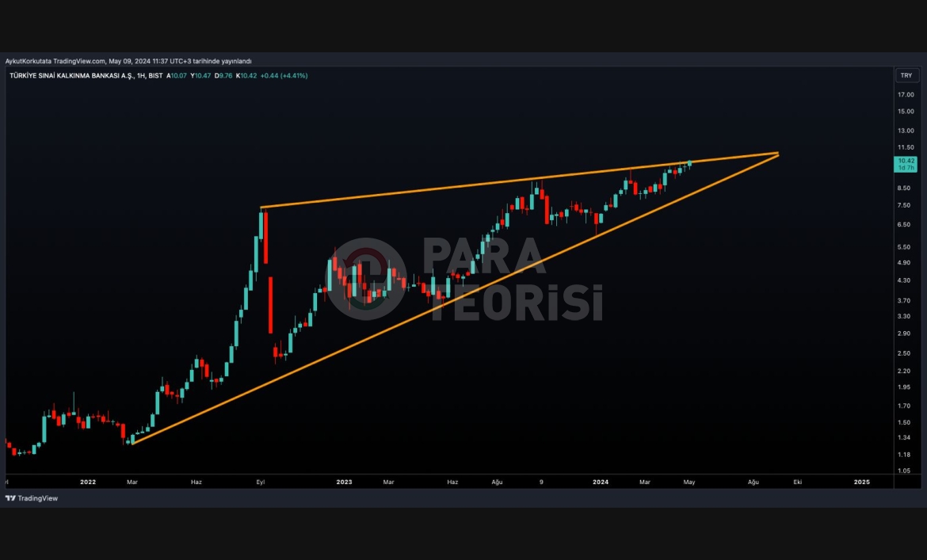Select the upper orange trendline
This screenshot has height=560, width=927.
pos(521,180)
